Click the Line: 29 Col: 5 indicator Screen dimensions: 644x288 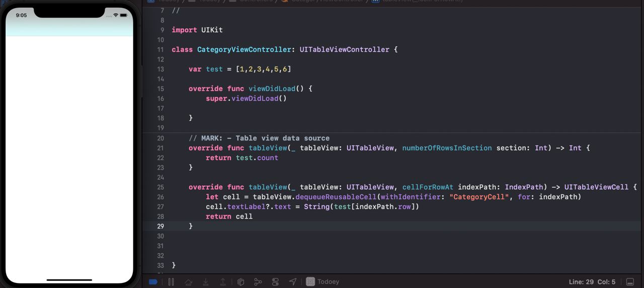coord(592,282)
